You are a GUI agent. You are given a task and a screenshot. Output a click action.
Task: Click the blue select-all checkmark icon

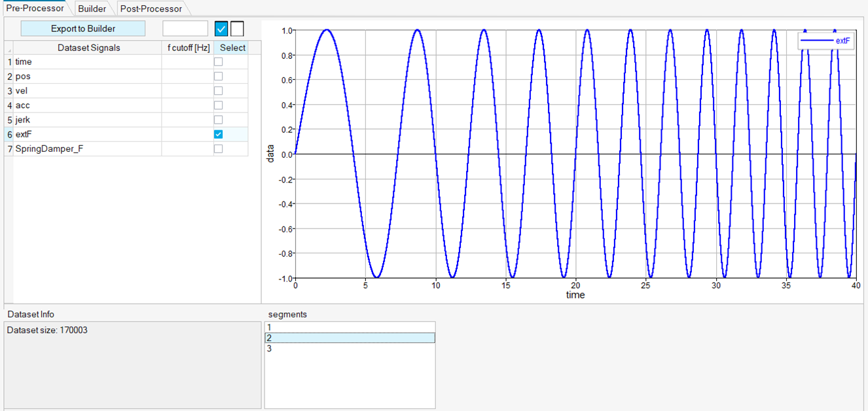pyautogui.click(x=221, y=29)
